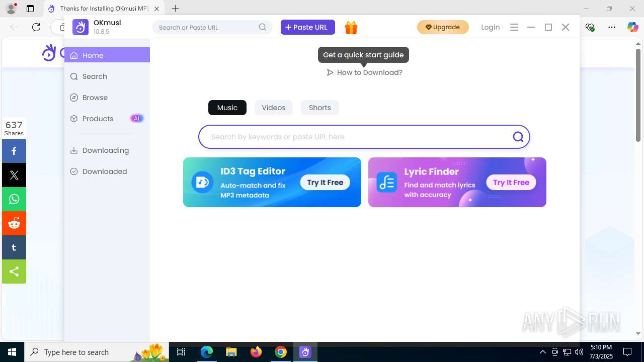This screenshot has height=362, width=644.
Task: Share on Facebook
Action: click(14, 151)
